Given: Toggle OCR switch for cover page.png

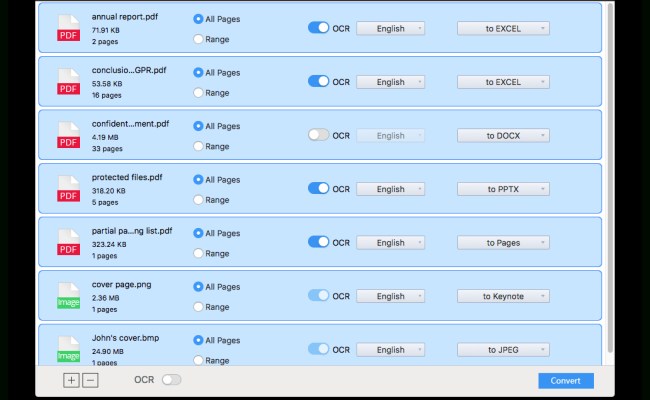Looking at the screenshot, I should coord(318,295).
